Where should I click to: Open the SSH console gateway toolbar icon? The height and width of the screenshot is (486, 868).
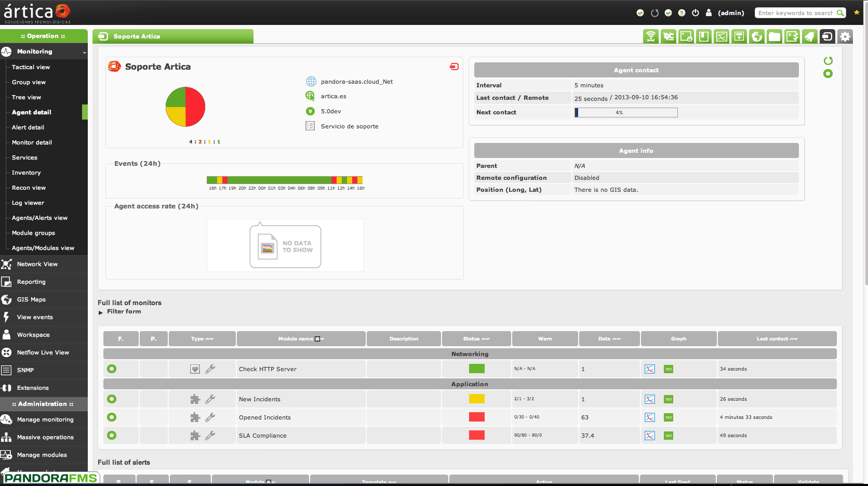click(x=686, y=36)
